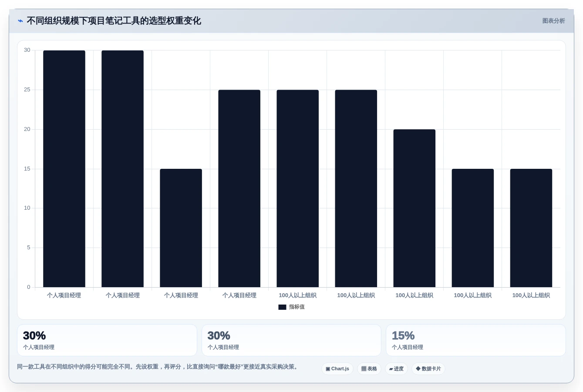
Task: Toggle the 指标值 legend swatch
Action: click(x=282, y=307)
